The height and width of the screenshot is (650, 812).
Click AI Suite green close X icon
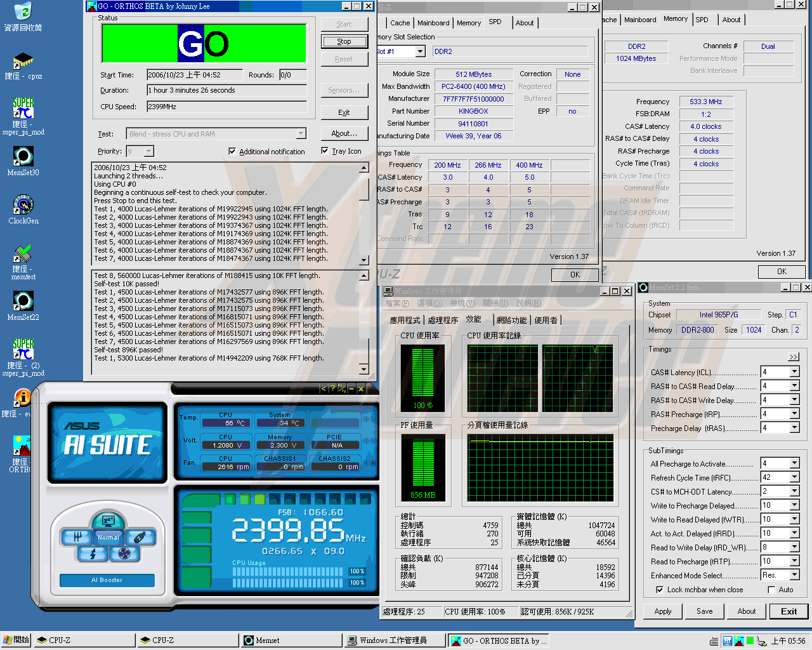tap(361, 388)
